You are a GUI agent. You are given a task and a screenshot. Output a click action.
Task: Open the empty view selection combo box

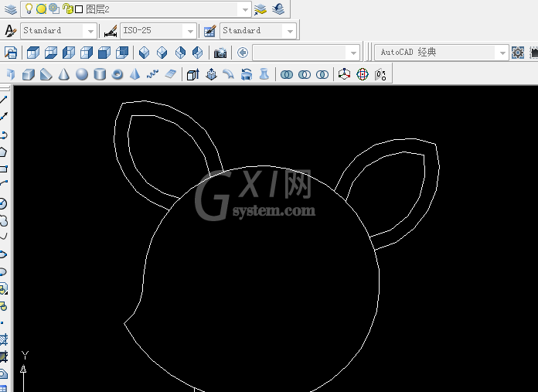(306, 53)
